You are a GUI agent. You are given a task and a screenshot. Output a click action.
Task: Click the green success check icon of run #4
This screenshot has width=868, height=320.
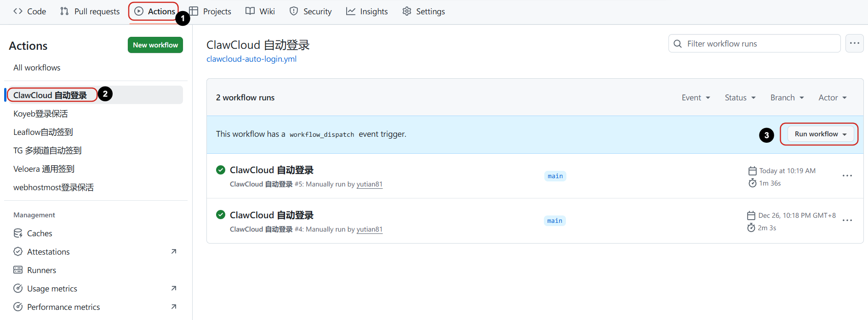[221, 215]
